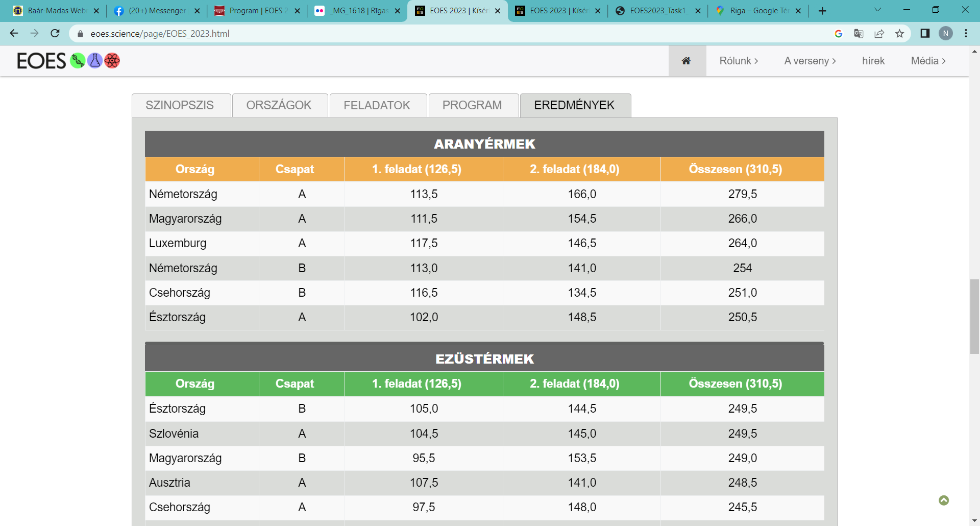Image resolution: width=980 pixels, height=526 pixels.
Task: Click the scroll-to-top arrow icon
Action: point(944,500)
